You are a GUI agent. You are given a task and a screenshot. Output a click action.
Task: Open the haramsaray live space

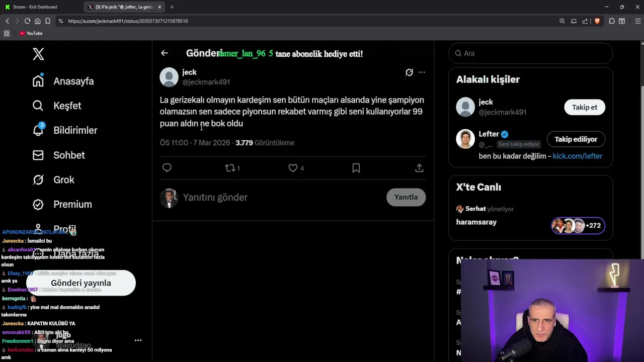click(476, 222)
